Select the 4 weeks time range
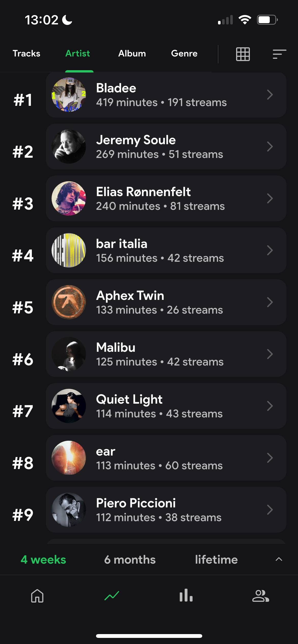Image resolution: width=298 pixels, height=644 pixels. (43, 560)
